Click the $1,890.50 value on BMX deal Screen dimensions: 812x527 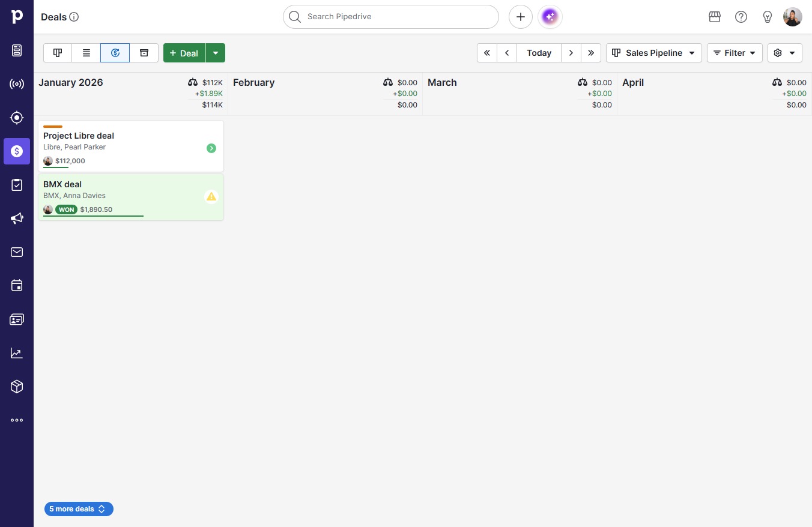(x=96, y=209)
